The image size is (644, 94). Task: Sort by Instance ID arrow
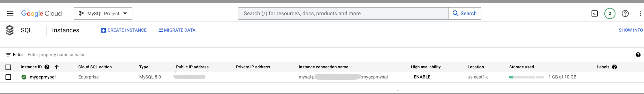(x=57, y=67)
